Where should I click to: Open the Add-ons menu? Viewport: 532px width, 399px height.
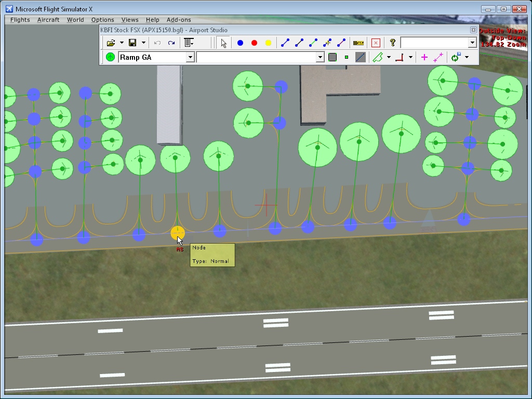pos(179,20)
